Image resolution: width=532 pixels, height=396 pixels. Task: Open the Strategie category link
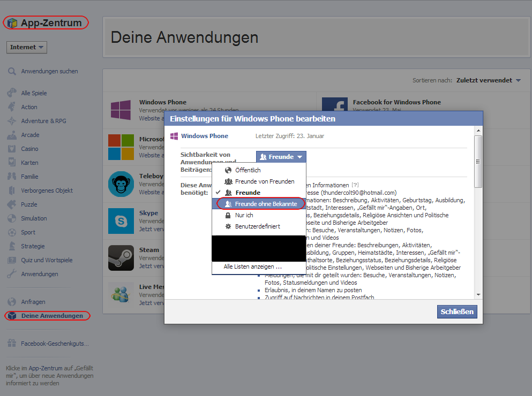(x=33, y=246)
